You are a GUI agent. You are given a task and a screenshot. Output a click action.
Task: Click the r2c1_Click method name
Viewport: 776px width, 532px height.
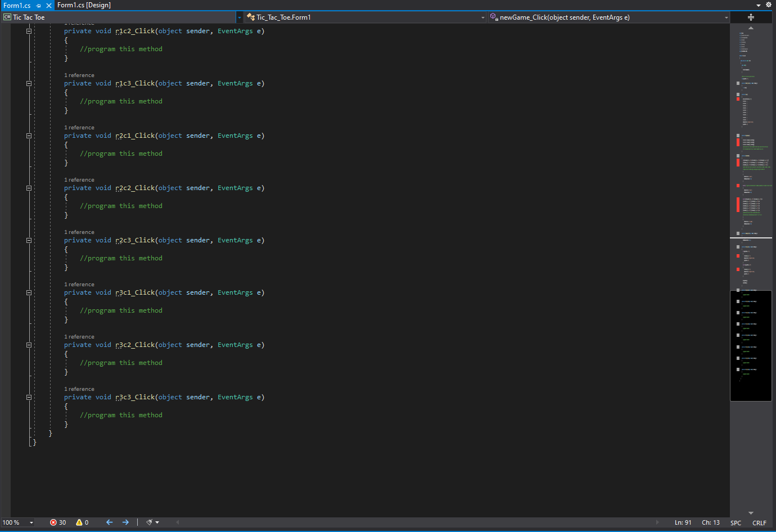coord(135,136)
